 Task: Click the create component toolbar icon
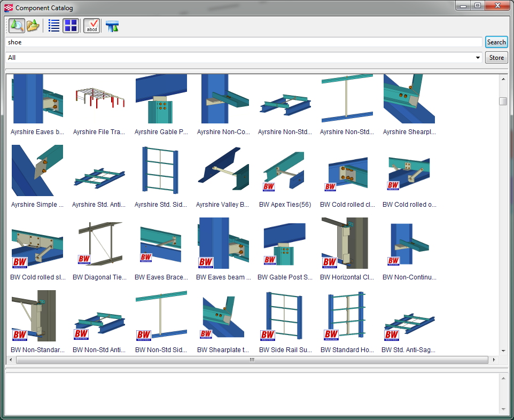coord(112,26)
